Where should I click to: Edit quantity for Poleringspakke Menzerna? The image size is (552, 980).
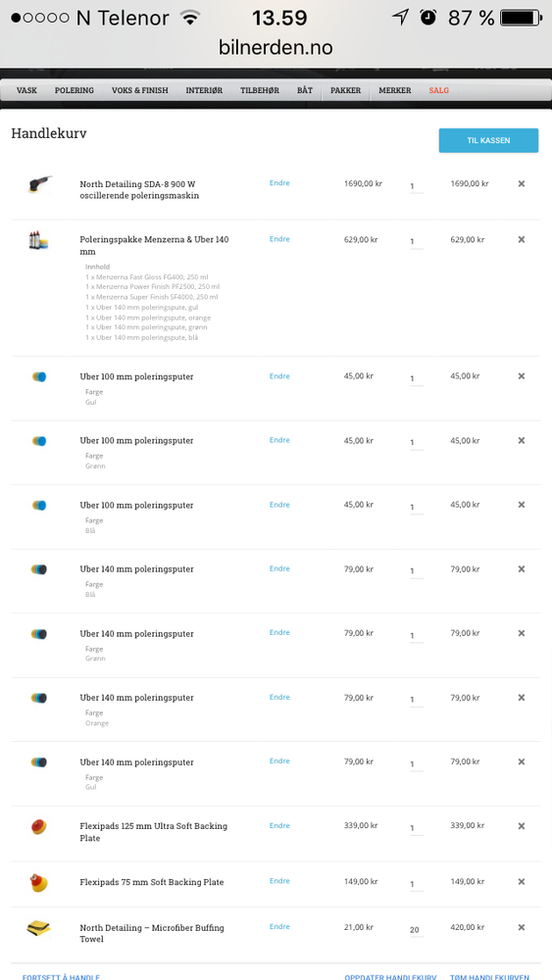pyautogui.click(x=416, y=241)
